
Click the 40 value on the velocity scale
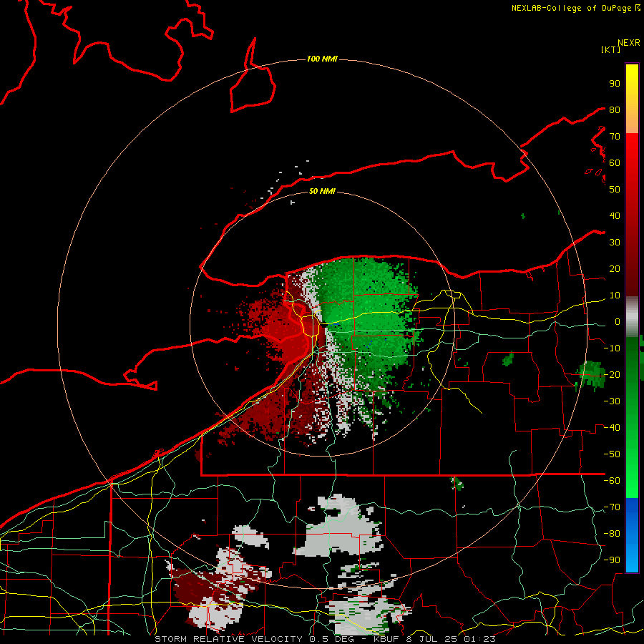pos(615,215)
